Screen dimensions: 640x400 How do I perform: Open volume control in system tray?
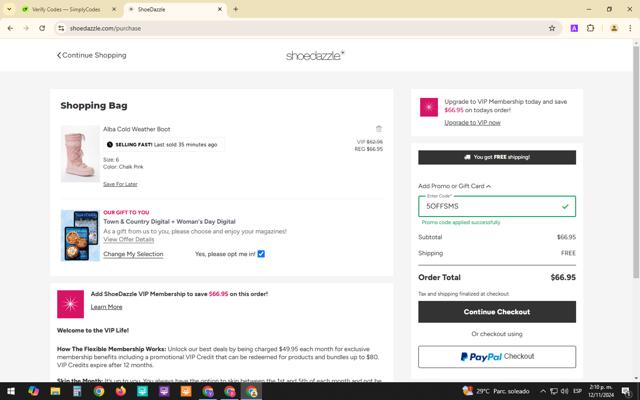(x=564, y=391)
